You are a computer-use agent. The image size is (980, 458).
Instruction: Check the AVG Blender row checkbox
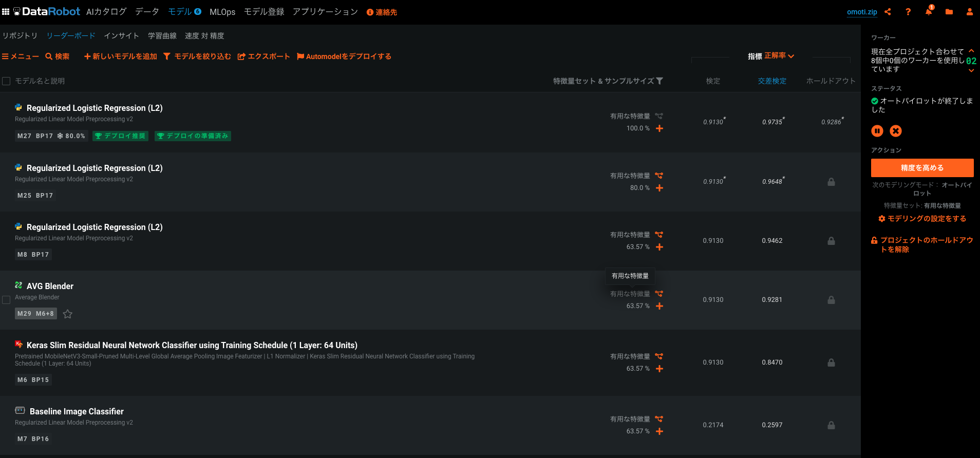point(6,300)
